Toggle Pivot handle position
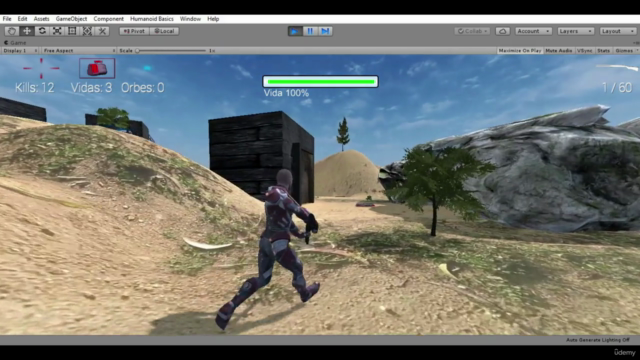Viewport: 640px width, 360px height. (134, 31)
